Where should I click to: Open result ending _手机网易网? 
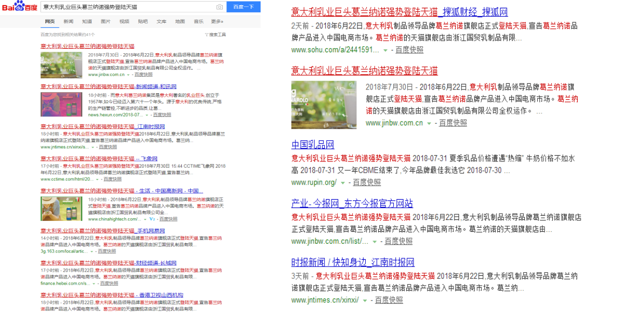click(103, 231)
